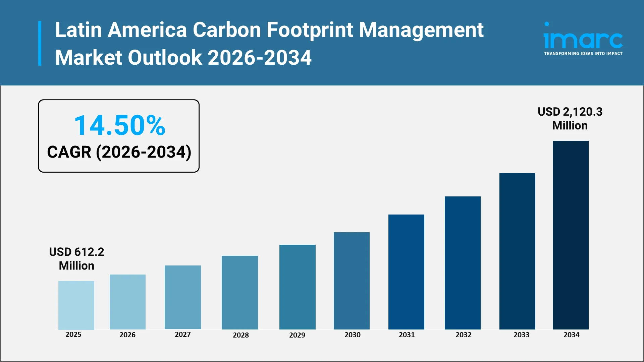Screen dimensions: 644x362
Task: Click the 2025 bar in chart
Action: point(76,305)
